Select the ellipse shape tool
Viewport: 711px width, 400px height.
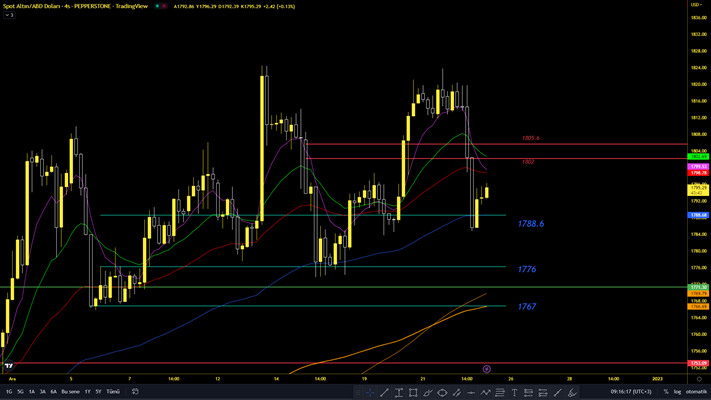442,393
